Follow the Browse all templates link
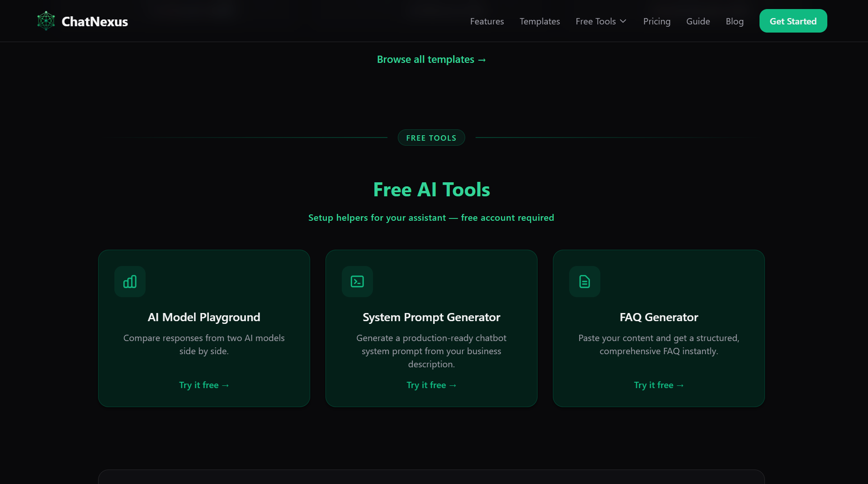 [x=431, y=59]
